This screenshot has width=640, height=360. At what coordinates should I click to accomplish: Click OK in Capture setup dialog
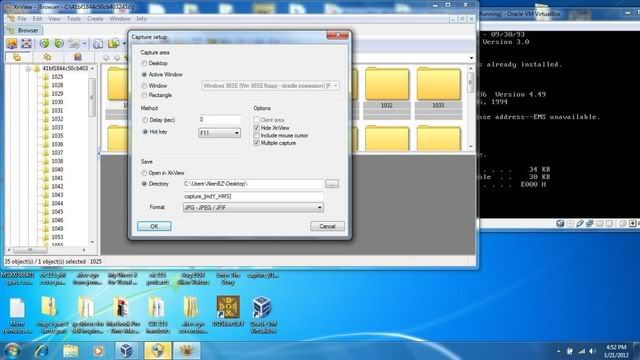click(x=154, y=226)
